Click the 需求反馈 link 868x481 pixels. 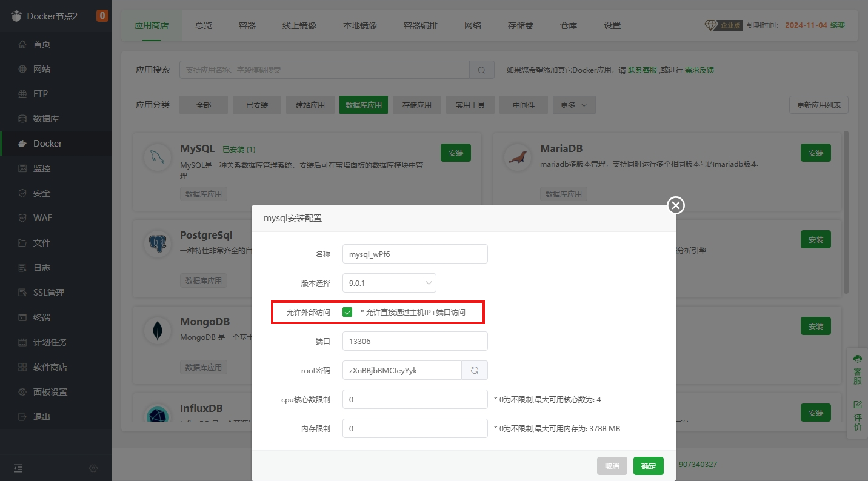click(699, 70)
